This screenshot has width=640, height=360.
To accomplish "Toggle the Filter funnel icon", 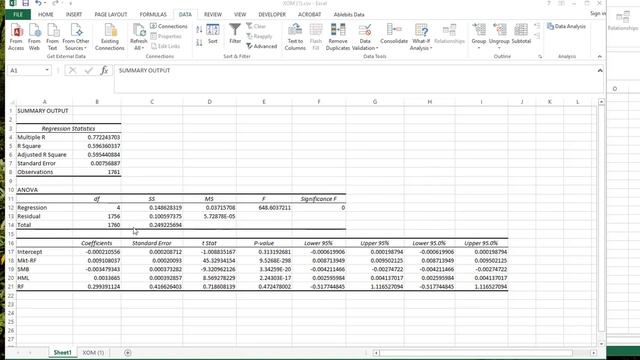I will (235, 34).
